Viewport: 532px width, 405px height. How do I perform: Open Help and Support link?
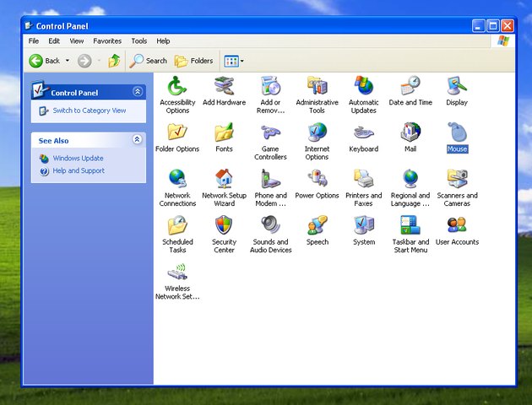click(79, 170)
